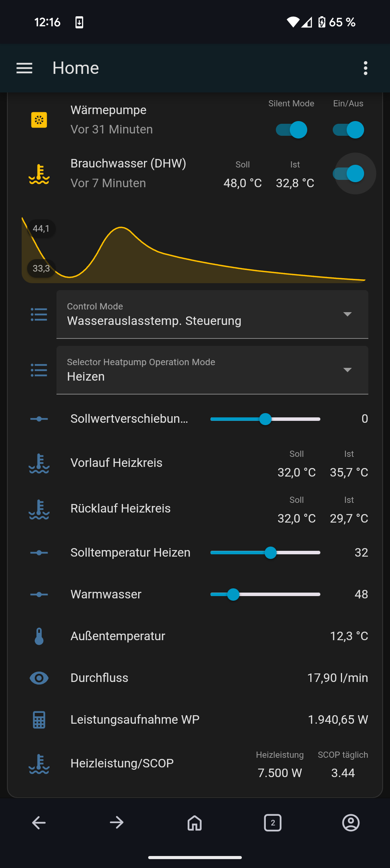The image size is (390, 868).
Task: Open the Control Mode dropdown
Action: (x=212, y=314)
